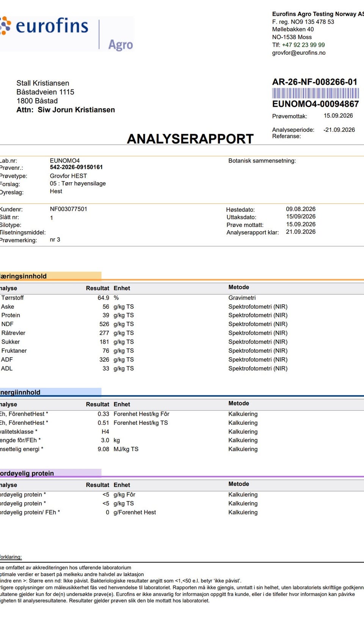Click the NDF result 526

pyautogui.click(x=104, y=324)
